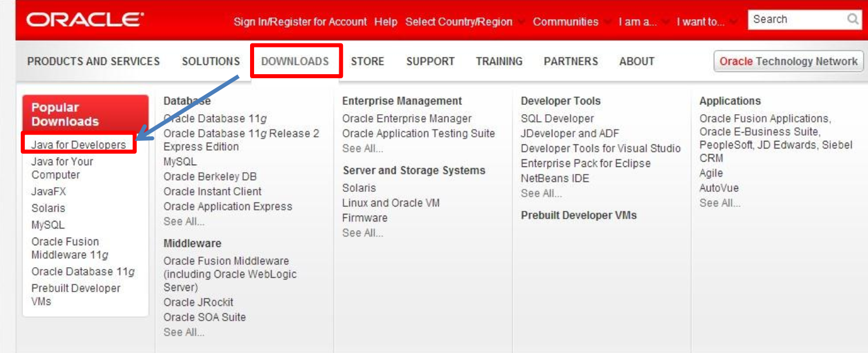The height and width of the screenshot is (353, 868).
Task: Click the Database section heading
Action: click(x=187, y=101)
